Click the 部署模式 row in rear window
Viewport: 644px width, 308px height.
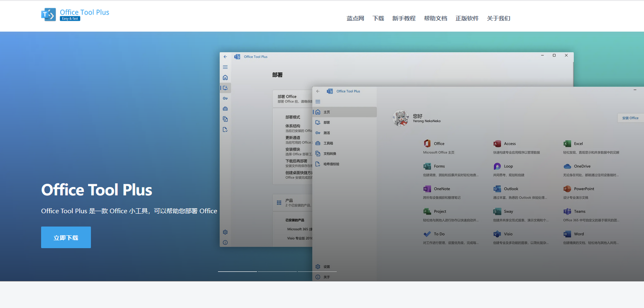293,117
